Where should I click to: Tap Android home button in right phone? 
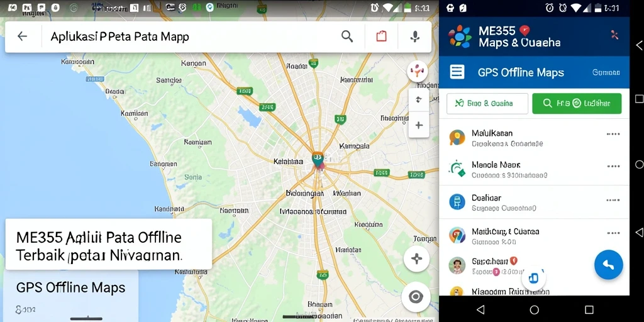[x=535, y=309]
